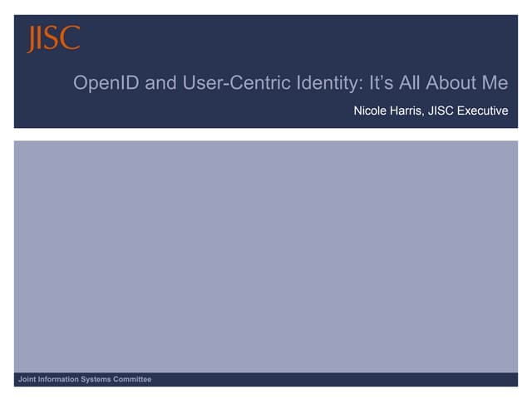Select the word Committee in the footer
This screenshot has height=399, width=532.
click(x=135, y=380)
